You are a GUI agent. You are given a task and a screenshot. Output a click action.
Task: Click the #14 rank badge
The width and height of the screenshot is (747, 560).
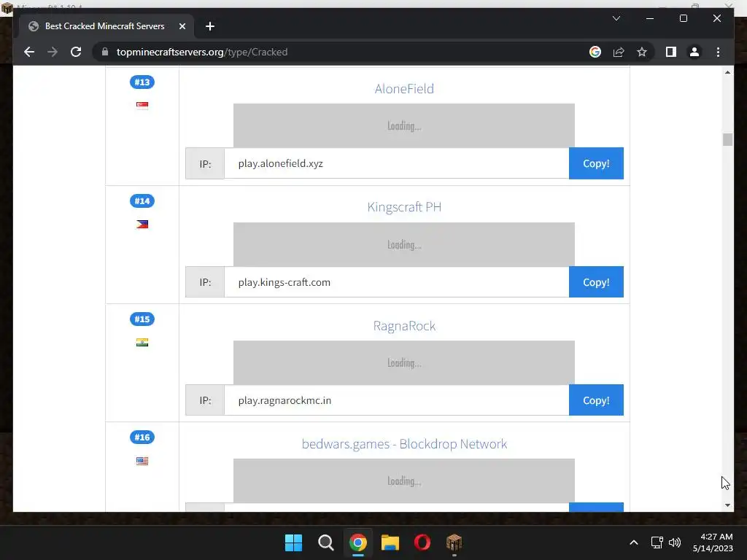(142, 201)
